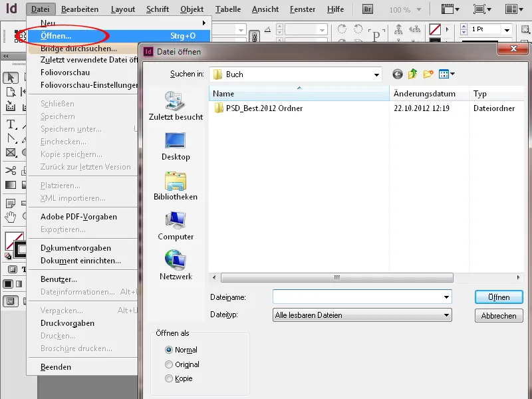Open the Fenster menu
Image resolution: width=532 pixels, height=399 pixels.
tap(303, 9)
